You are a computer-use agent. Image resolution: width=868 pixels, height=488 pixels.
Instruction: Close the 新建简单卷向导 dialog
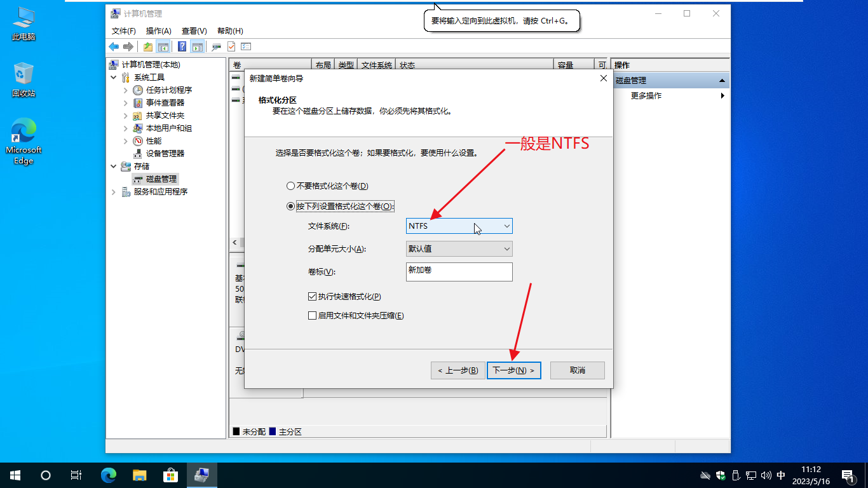(x=603, y=78)
